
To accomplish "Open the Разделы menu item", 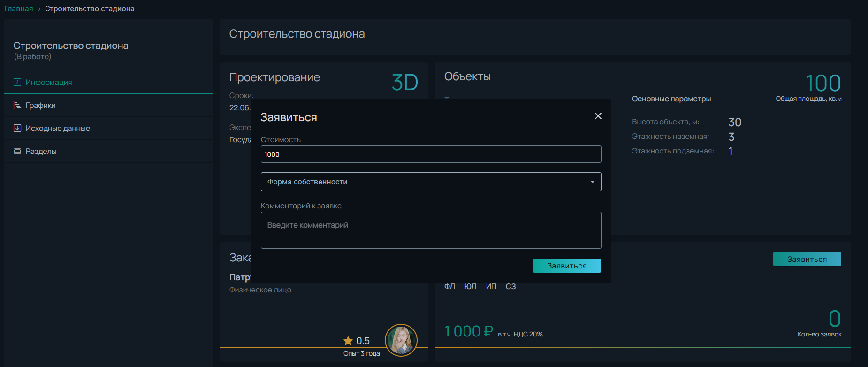I will (41, 151).
